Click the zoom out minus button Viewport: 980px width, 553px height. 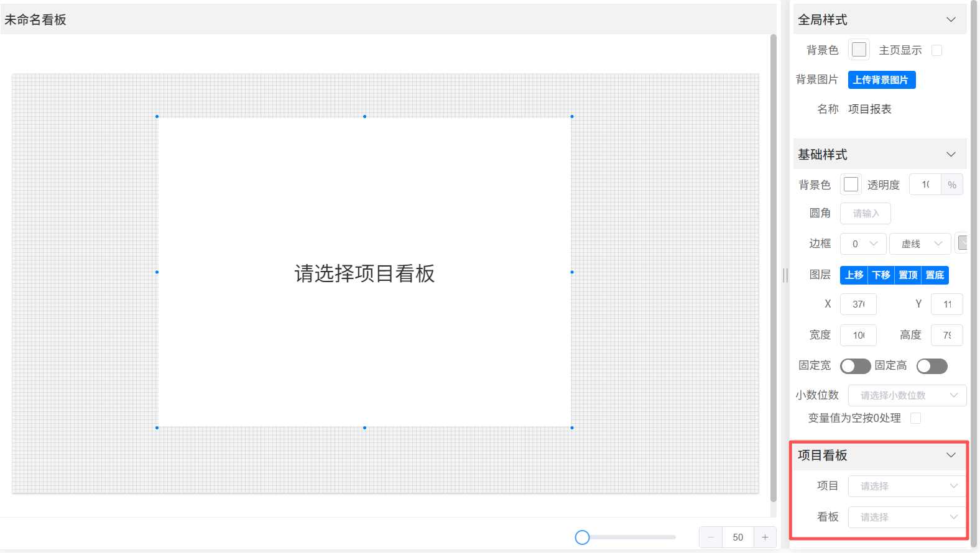click(x=711, y=537)
